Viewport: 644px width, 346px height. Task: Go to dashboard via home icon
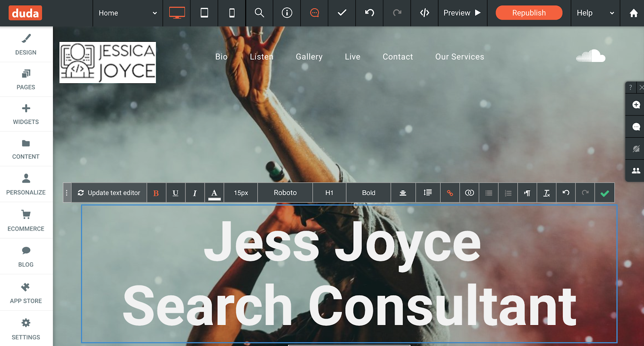click(x=633, y=13)
